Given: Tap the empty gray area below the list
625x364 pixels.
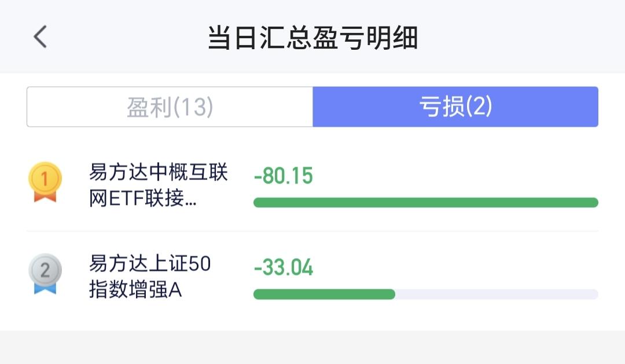Looking at the screenshot, I should point(312,347).
